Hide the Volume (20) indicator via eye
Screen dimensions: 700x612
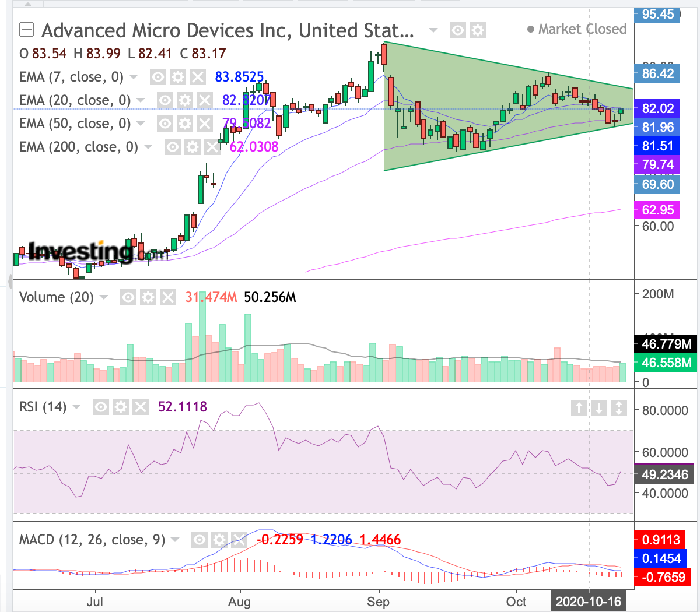[128, 297]
